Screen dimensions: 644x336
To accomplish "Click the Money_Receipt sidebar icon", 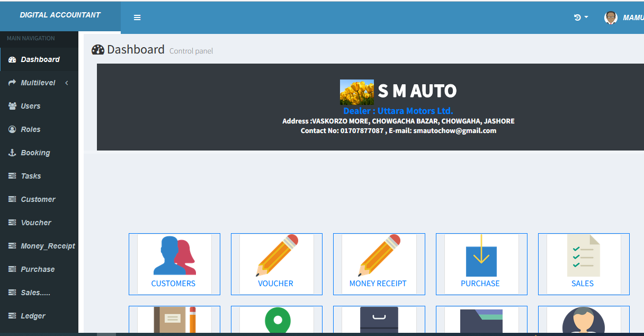I will [x=12, y=246].
